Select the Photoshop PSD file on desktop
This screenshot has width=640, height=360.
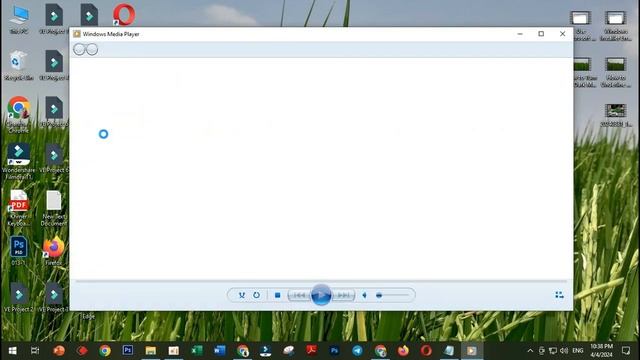19,251
